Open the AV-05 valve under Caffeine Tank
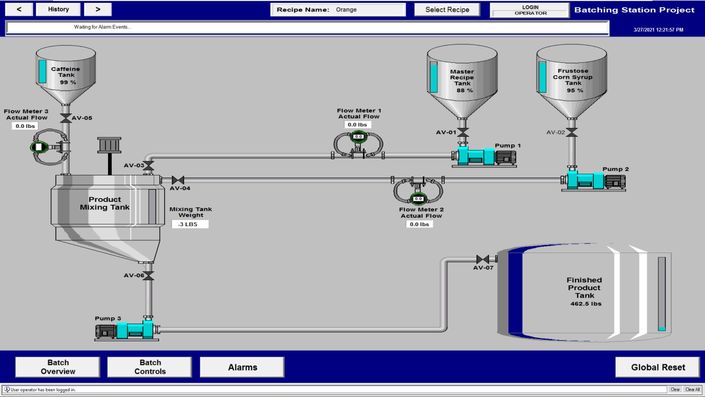This screenshot has height=397, width=705. tap(66, 118)
